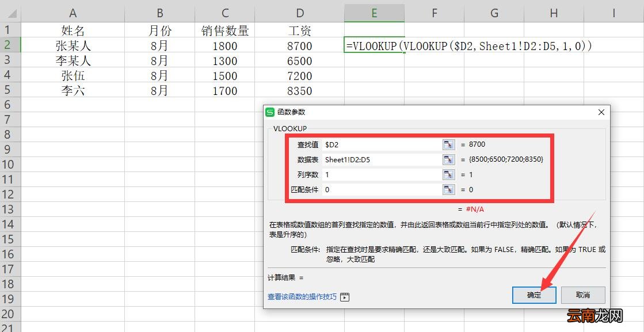Select column B header
The image size is (644, 332).
click(x=160, y=13)
